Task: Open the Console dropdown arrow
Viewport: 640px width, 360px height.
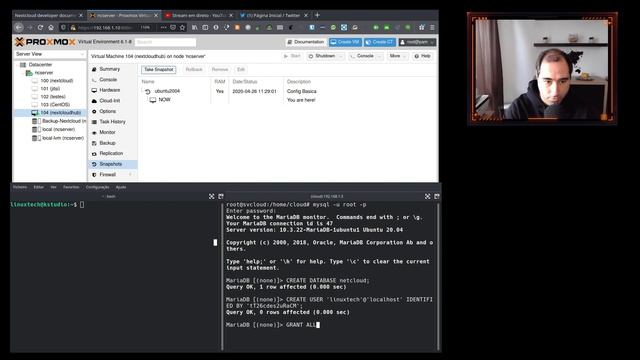Action: point(380,56)
